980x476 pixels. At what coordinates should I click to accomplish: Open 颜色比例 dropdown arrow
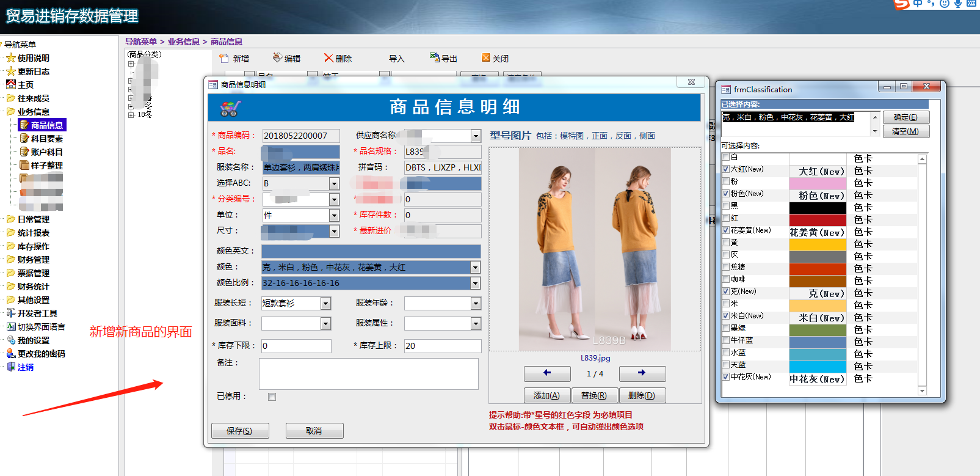coord(476,283)
